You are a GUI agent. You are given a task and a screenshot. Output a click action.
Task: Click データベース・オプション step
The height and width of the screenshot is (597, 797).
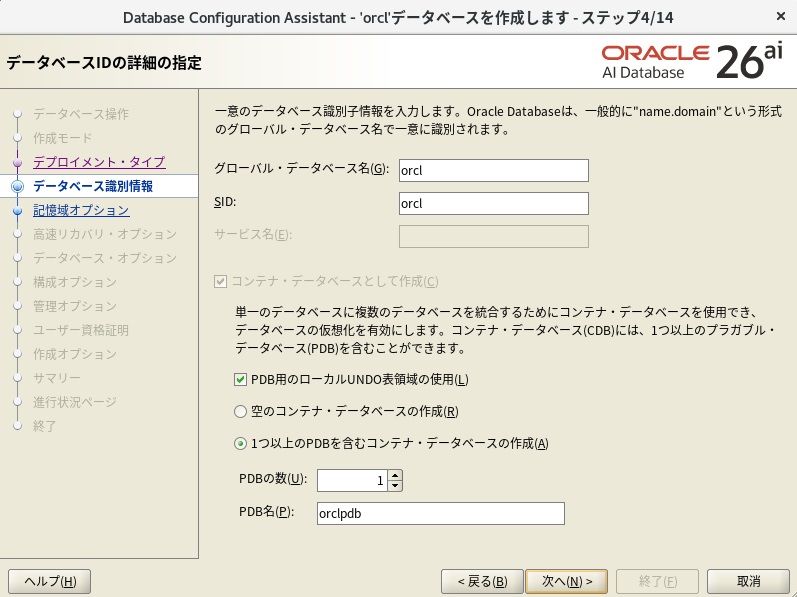105,258
